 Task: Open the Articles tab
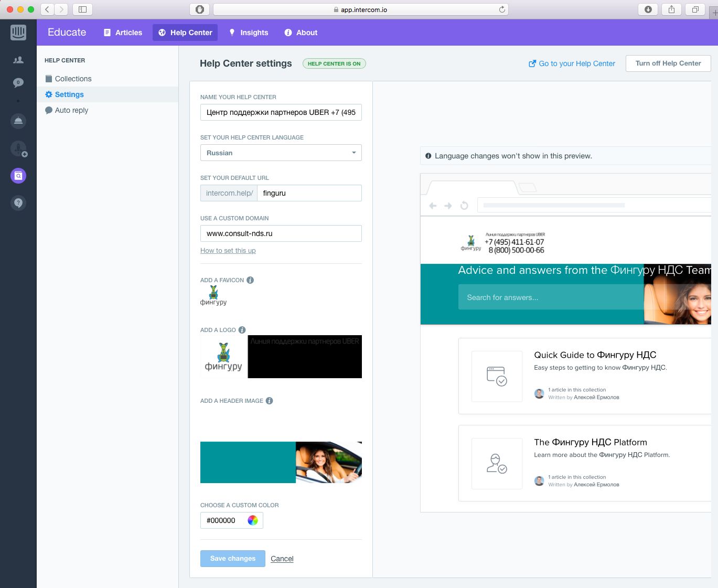(x=123, y=33)
